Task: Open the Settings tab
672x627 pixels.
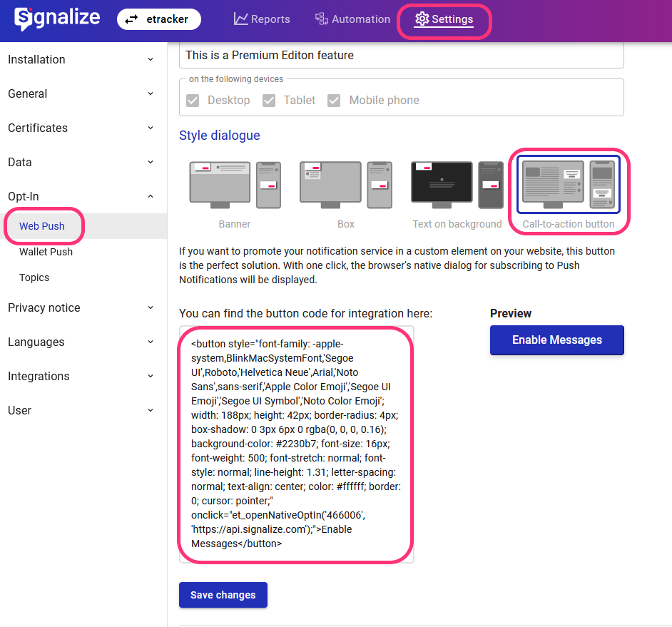Action: (x=444, y=19)
